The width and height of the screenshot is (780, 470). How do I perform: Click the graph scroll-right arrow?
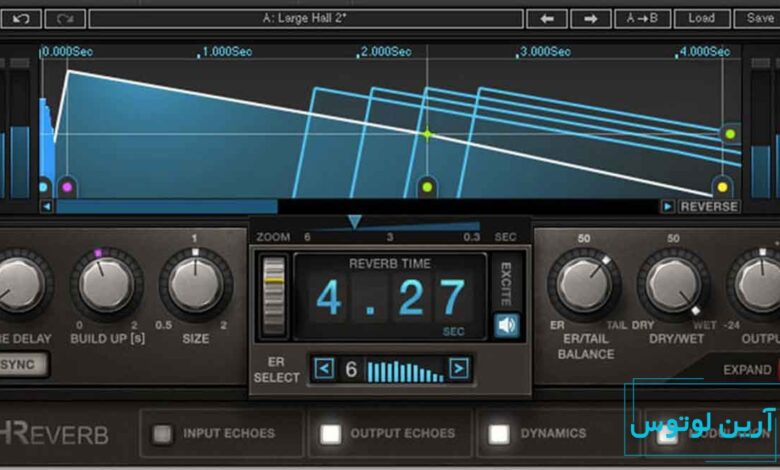click(x=667, y=206)
